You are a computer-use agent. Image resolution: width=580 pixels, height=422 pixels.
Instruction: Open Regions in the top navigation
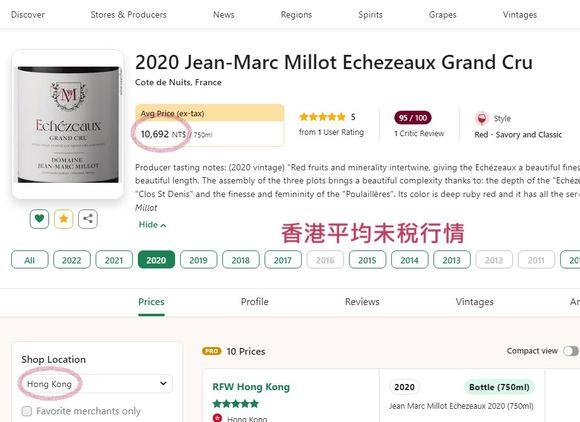pyautogui.click(x=296, y=15)
